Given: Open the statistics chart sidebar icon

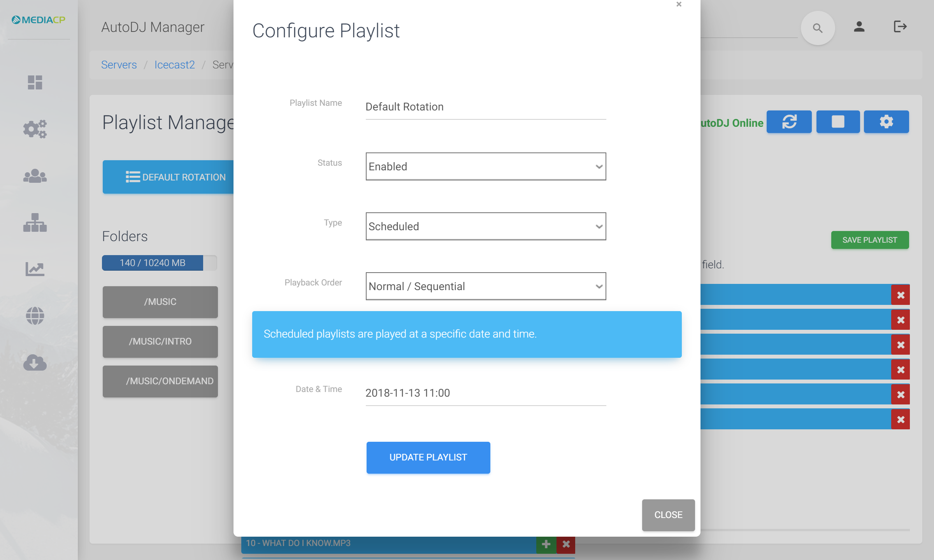Looking at the screenshot, I should click(35, 269).
